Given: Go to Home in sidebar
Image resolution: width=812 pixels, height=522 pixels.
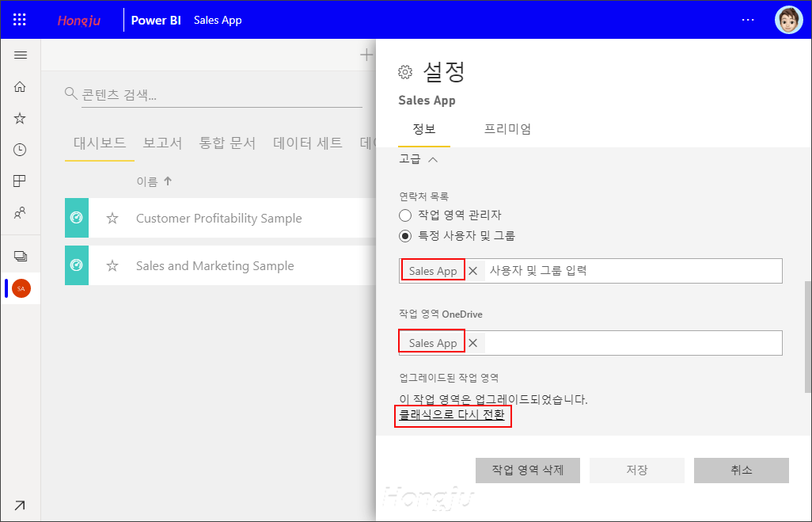Looking at the screenshot, I should [20, 86].
